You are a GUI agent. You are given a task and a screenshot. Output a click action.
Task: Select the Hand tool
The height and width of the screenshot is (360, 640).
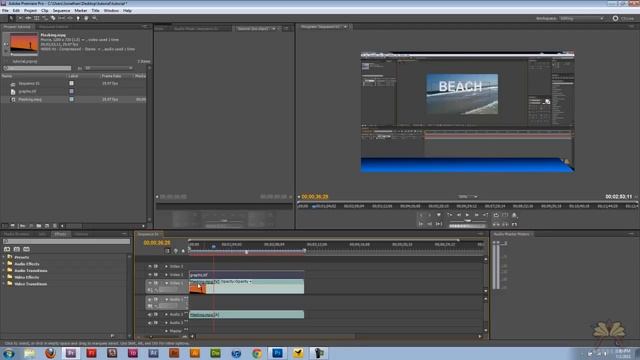(86, 18)
